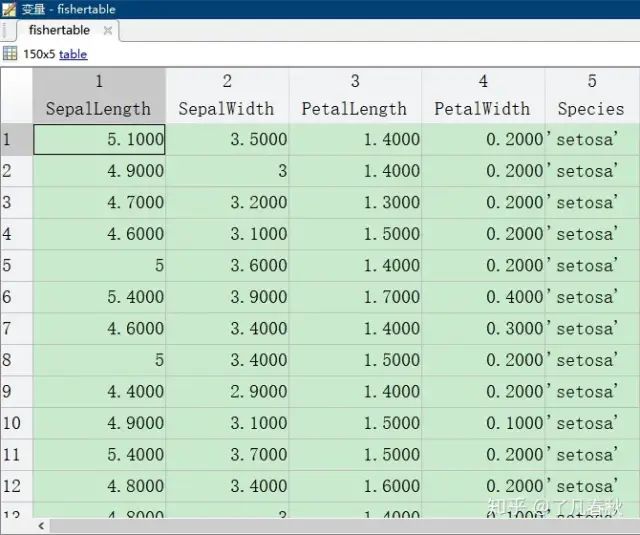The height and width of the screenshot is (535, 640).
Task: Select the PetalWidth column header
Action: point(483,95)
